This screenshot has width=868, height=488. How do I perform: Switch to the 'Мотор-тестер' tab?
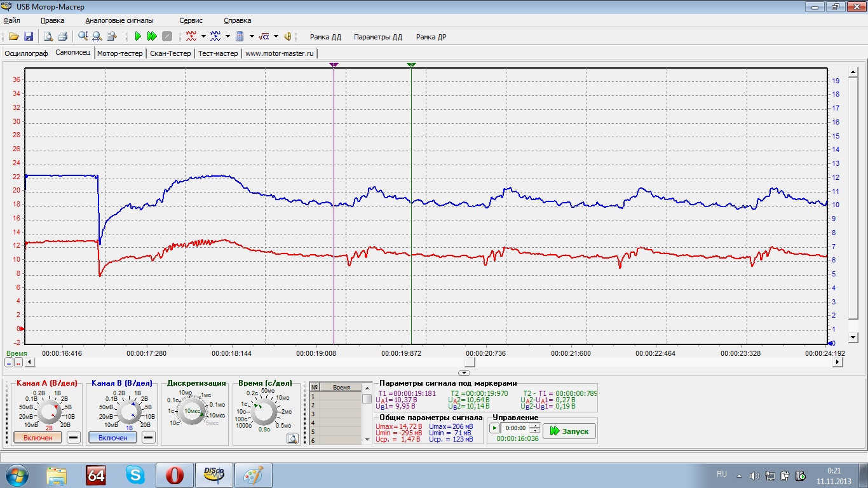(x=120, y=53)
